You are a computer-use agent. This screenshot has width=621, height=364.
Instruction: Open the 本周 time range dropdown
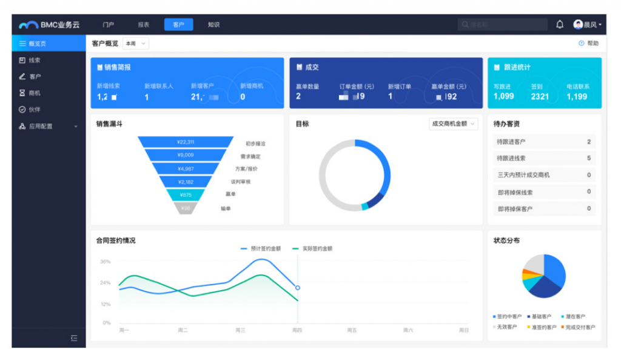tap(135, 44)
